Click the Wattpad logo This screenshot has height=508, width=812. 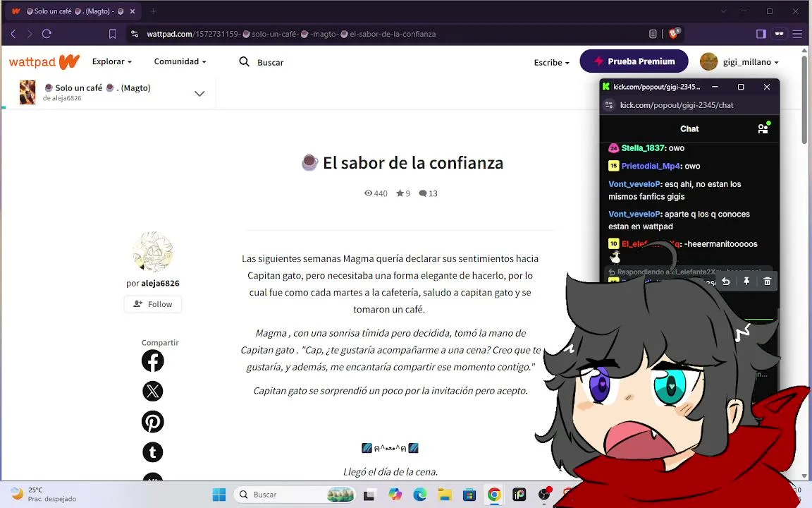44,61
